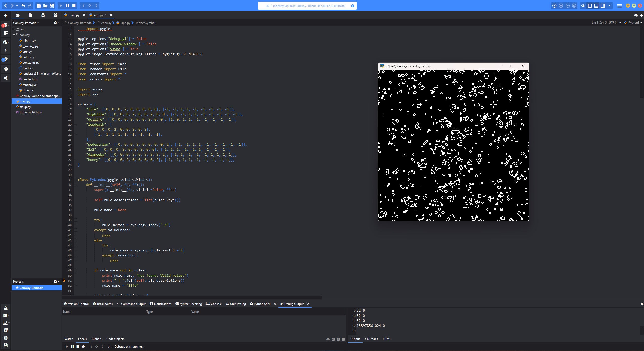The width and height of the screenshot is (644, 351).
Task: Switch to the Open Files sidebar tab
Action: coord(30,15)
